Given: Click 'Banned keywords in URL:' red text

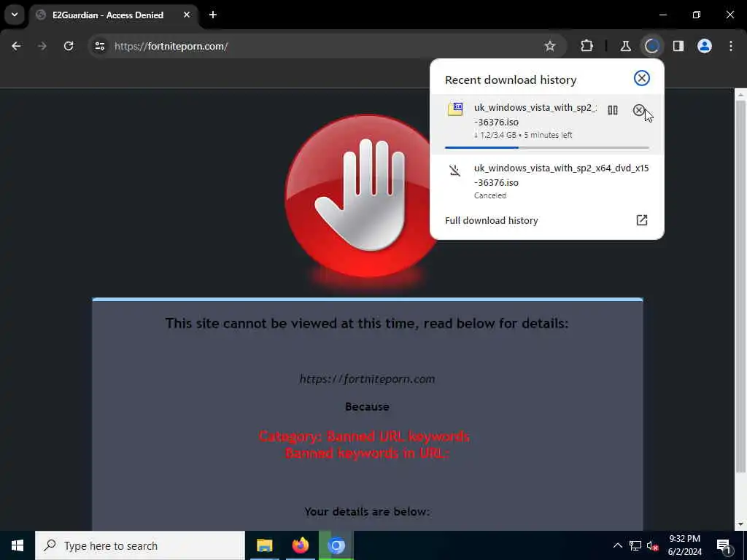Looking at the screenshot, I should pos(367,453).
